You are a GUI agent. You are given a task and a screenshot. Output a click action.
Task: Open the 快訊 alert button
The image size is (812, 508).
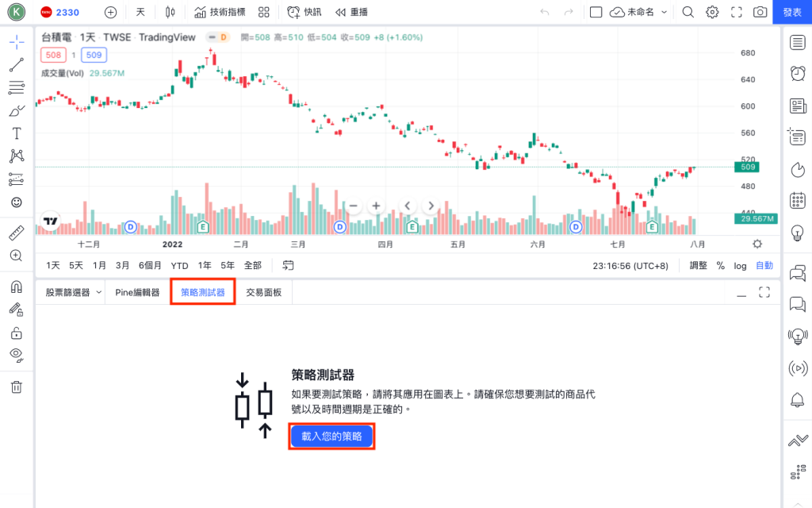click(x=304, y=12)
